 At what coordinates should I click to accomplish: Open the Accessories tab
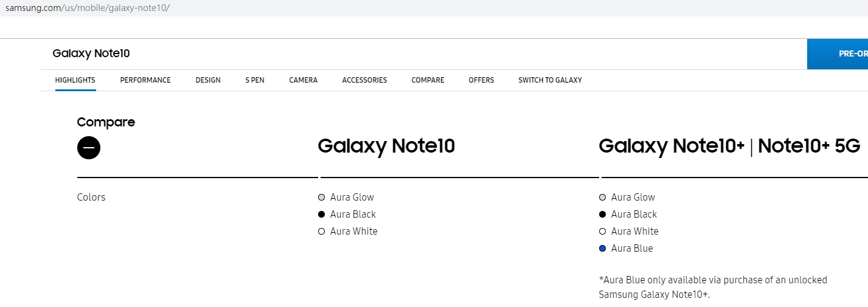pos(364,80)
